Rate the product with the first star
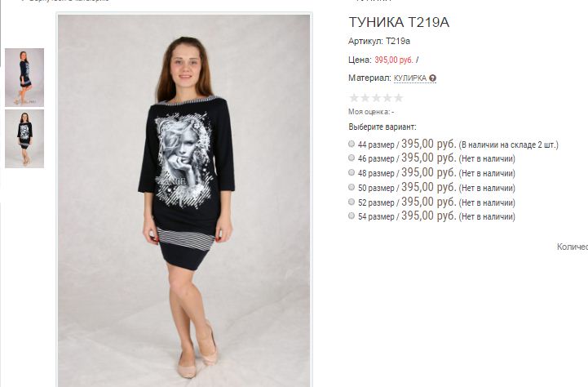Image resolution: width=588 pixels, height=387 pixels. click(354, 98)
